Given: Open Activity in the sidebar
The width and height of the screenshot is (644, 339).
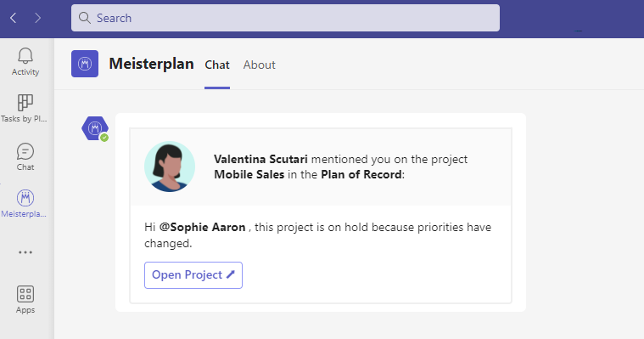Looking at the screenshot, I should [25, 62].
